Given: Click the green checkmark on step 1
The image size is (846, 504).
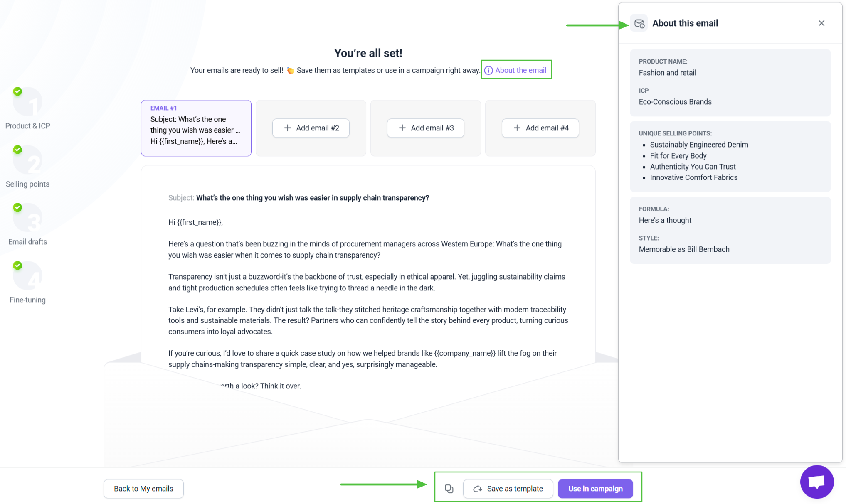Looking at the screenshot, I should (17, 91).
